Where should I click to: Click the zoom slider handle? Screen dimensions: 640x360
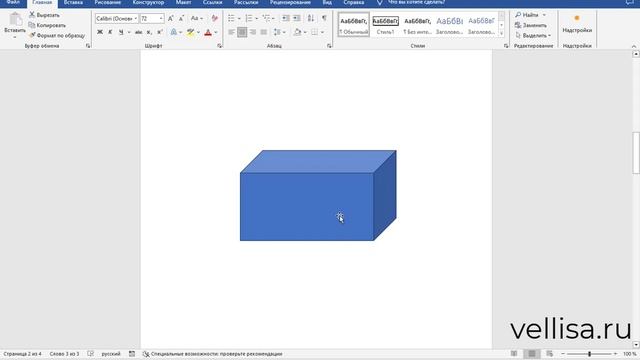(x=589, y=354)
